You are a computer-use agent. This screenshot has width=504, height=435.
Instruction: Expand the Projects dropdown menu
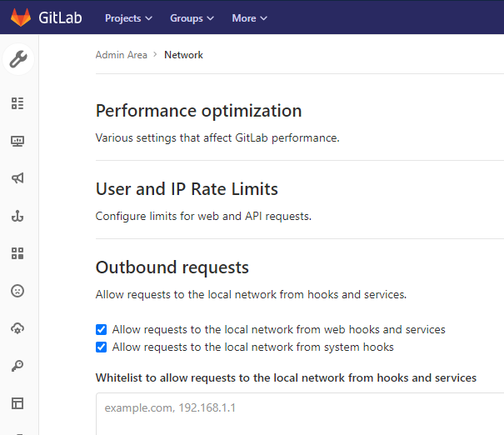coord(128,17)
